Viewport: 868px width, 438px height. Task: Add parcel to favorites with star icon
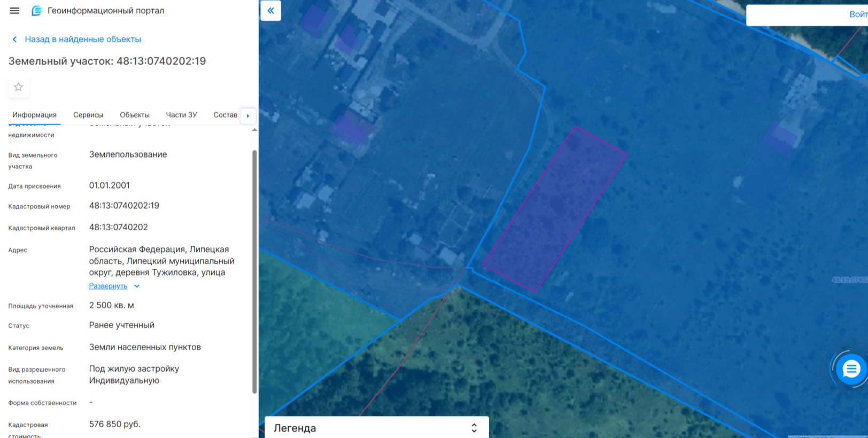[x=19, y=87]
